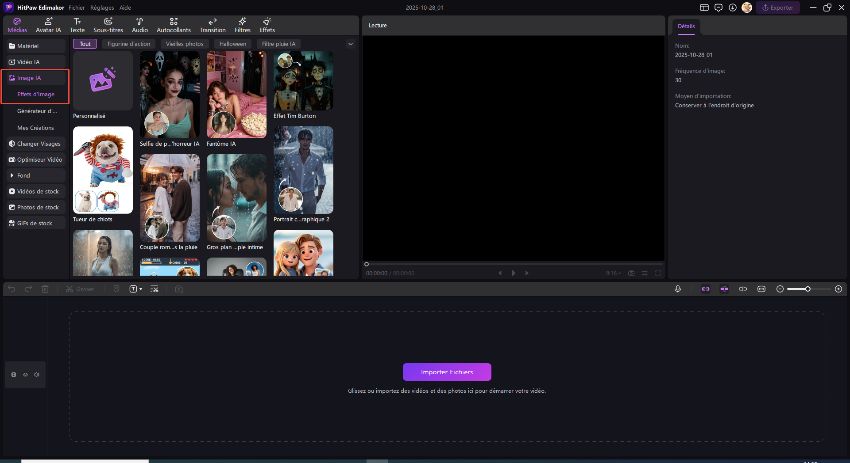Screen dimensions: 850x463
Task: Open the Effets tool
Action: pos(267,25)
